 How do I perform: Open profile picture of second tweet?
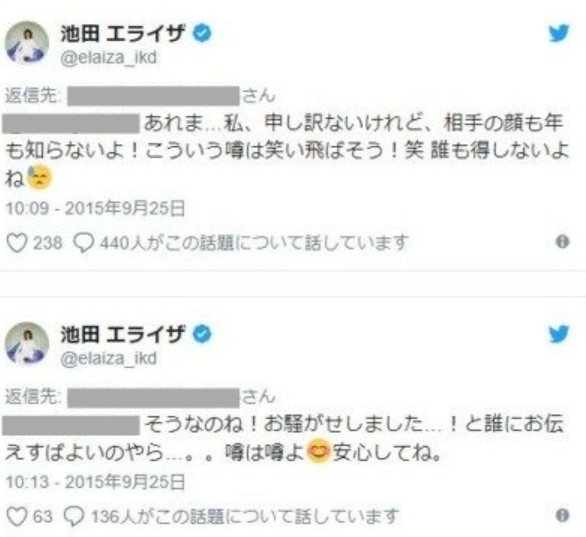click(27, 344)
